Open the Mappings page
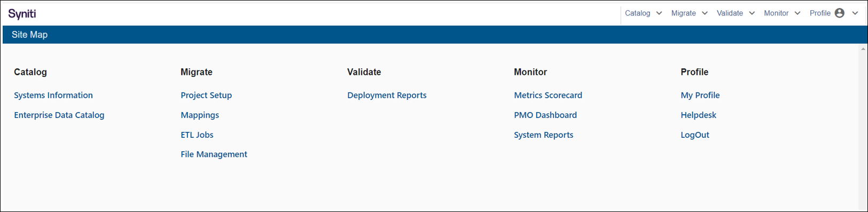 [x=200, y=115]
